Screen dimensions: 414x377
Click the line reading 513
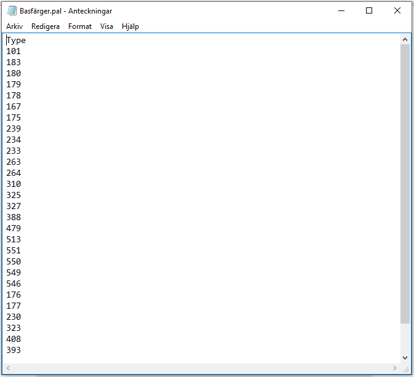pyautogui.click(x=13, y=239)
